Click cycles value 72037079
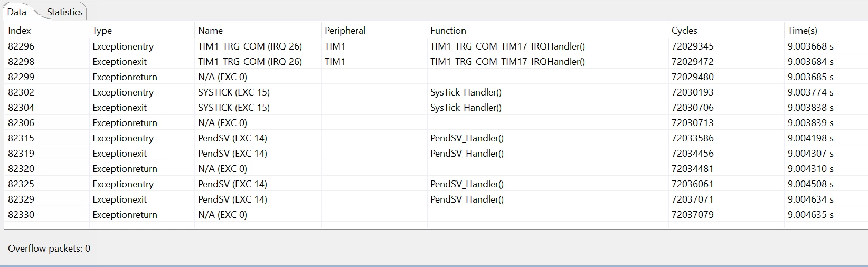This screenshot has width=868, height=267. pos(692,215)
